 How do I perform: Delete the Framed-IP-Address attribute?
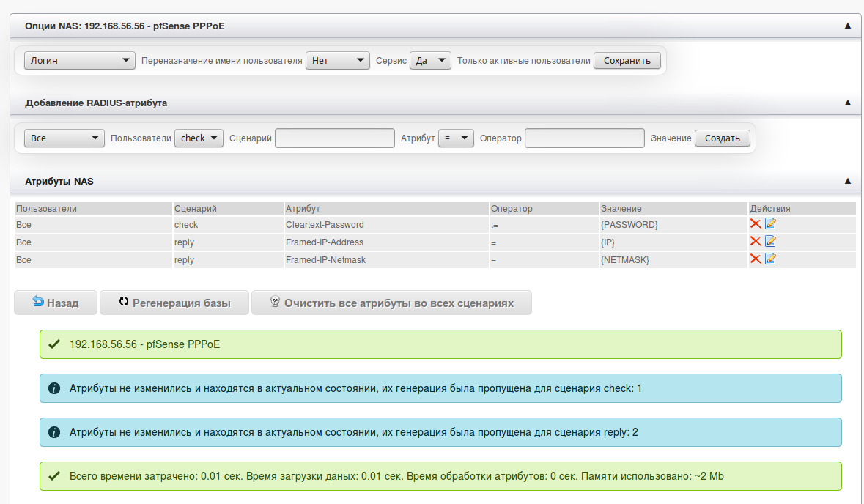[x=755, y=242]
